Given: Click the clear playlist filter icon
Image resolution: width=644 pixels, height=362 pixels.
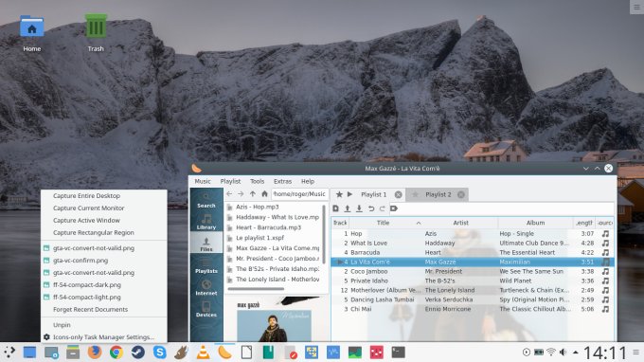Looking at the screenshot, I should pos(394,208).
